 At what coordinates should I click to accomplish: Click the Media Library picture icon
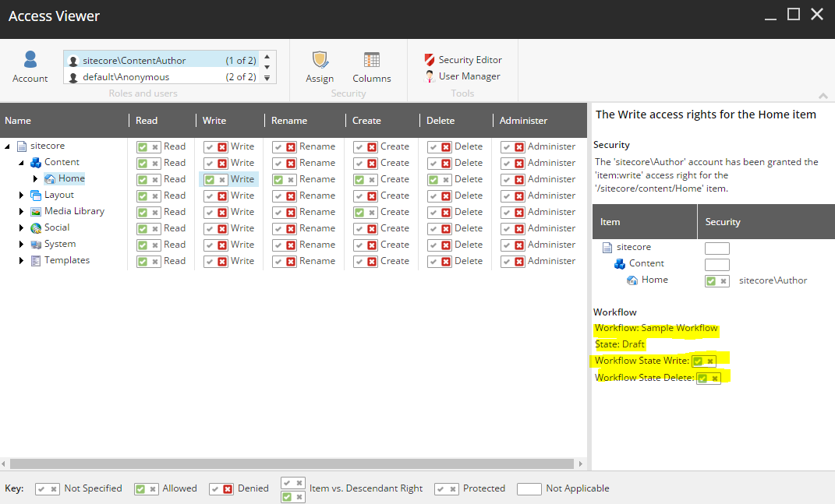pos(36,212)
